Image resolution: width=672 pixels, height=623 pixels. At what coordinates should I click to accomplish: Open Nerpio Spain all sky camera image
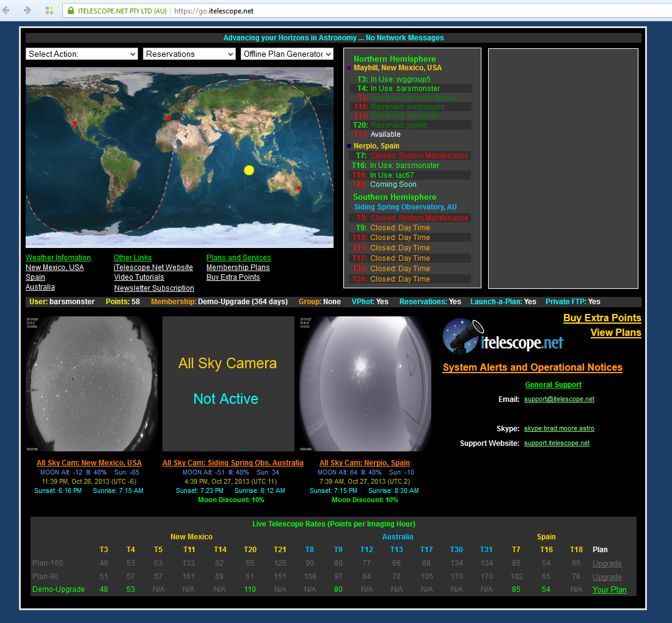pos(365,384)
